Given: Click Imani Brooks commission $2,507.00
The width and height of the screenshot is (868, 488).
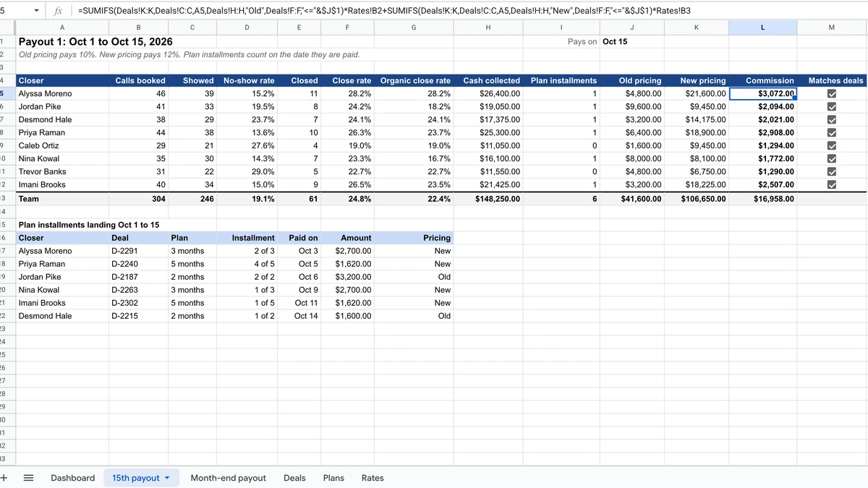Looking at the screenshot, I should click(x=762, y=185).
